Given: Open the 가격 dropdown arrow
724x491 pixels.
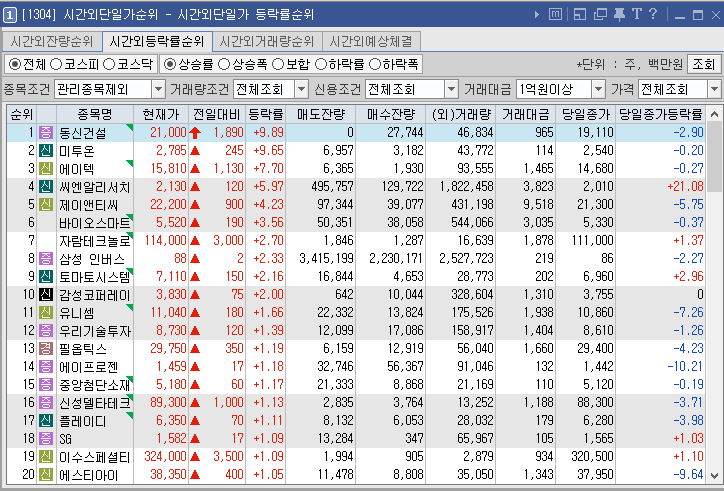Looking at the screenshot, I should click(x=714, y=89).
